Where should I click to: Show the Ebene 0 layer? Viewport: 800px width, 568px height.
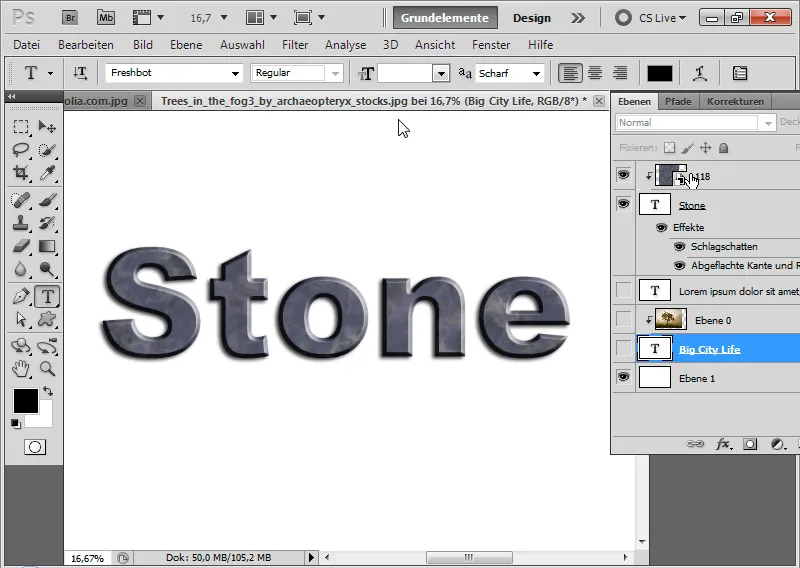pyautogui.click(x=623, y=319)
